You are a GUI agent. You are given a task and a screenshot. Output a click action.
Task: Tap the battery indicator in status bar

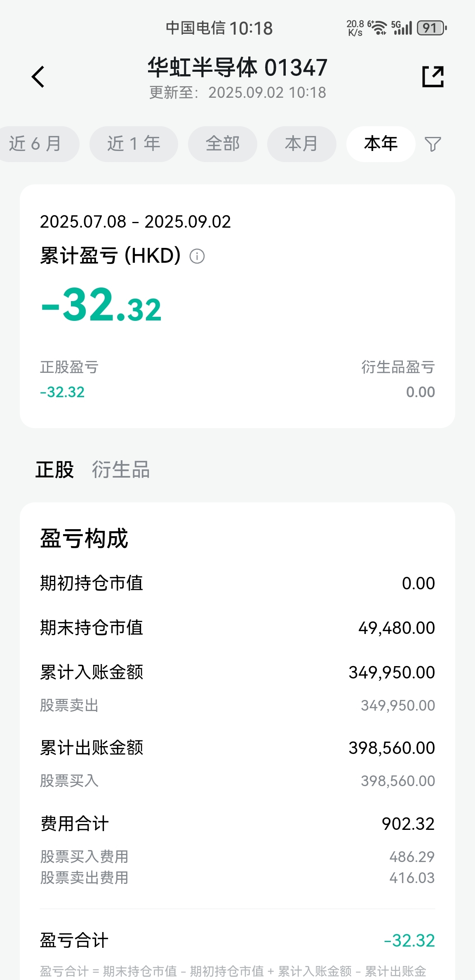(432, 28)
